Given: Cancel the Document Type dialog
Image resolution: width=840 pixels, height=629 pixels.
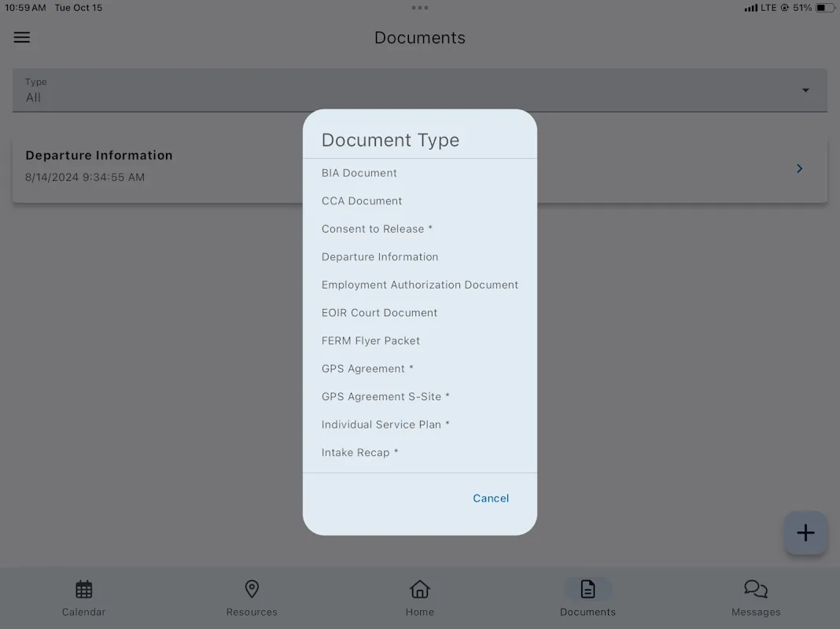Looking at the screenshot, I should pyautogui.click(x=491, y=498).
